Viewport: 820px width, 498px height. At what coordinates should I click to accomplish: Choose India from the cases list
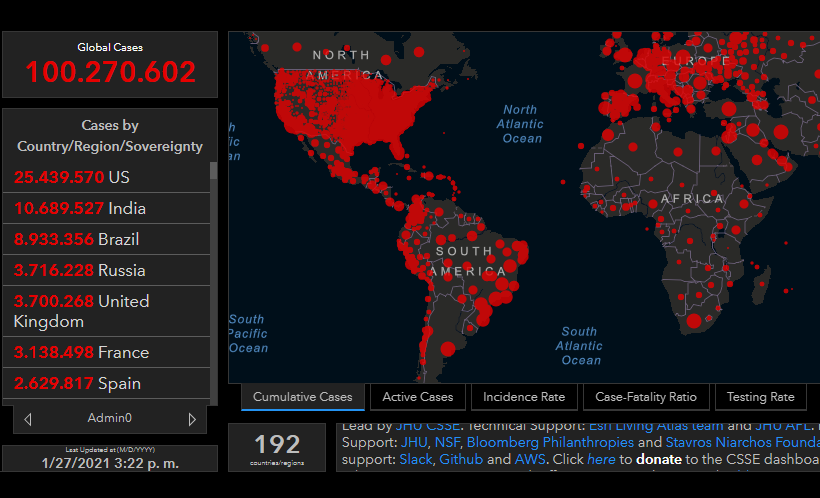tap(108, 208)
